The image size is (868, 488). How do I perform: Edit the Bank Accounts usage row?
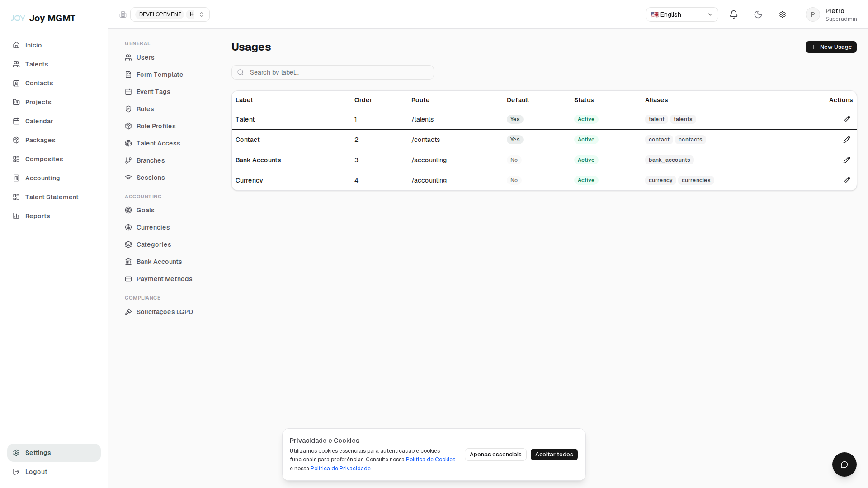click(x=847, y=160)
